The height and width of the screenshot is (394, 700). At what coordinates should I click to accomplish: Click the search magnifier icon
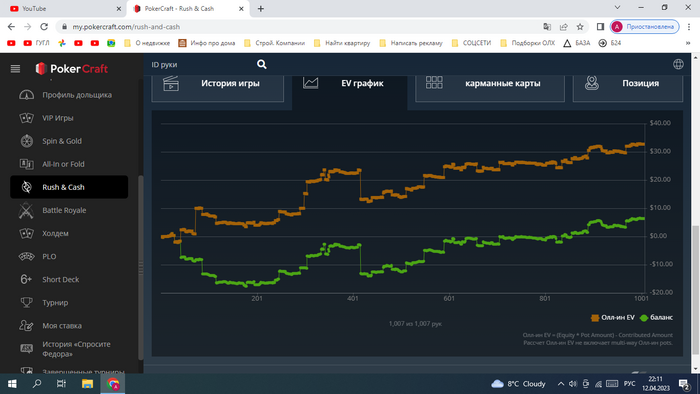(x=262, y=64)
